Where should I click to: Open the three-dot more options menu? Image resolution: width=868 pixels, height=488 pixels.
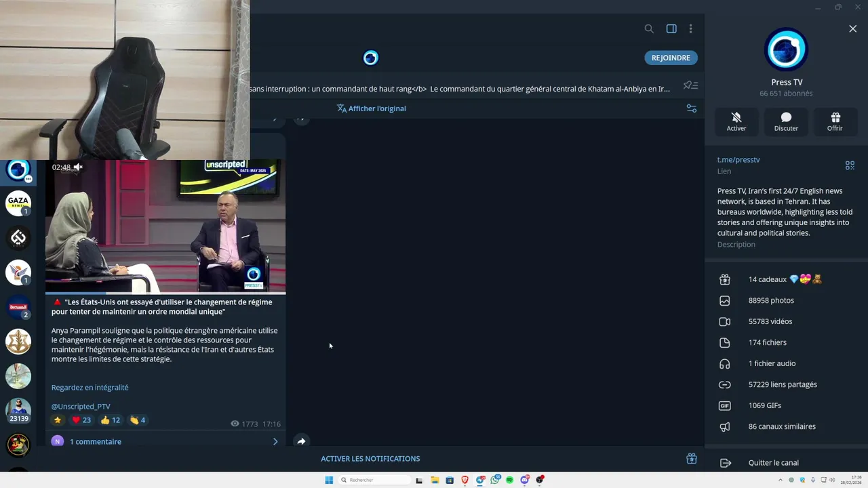(690, 28)
